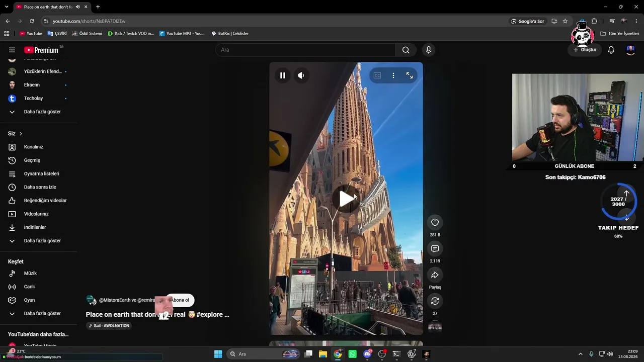Reload the page in Chrome
This screenshot has width=644, height=362.
pos(32,21)
